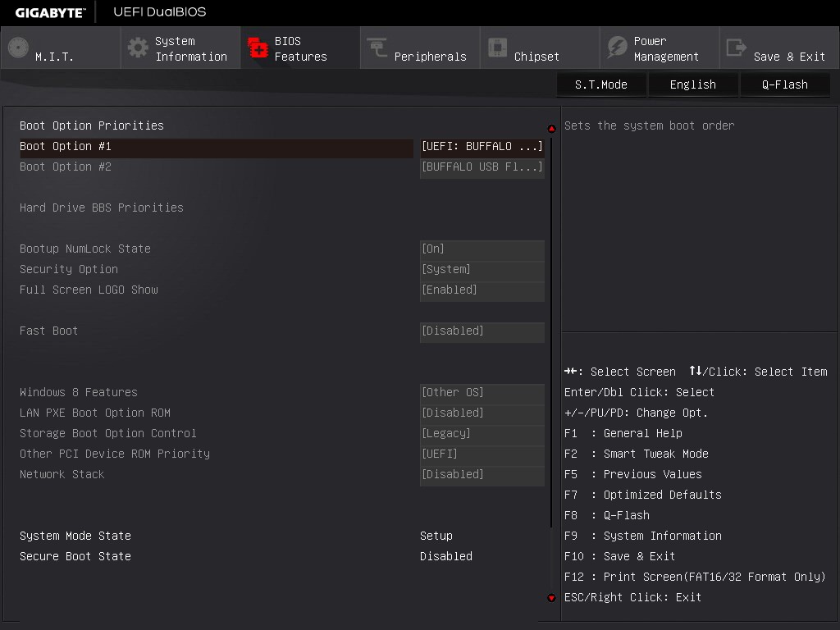
Task: Change Windows 8 Features Other OS value
Action: click(482, 393)
